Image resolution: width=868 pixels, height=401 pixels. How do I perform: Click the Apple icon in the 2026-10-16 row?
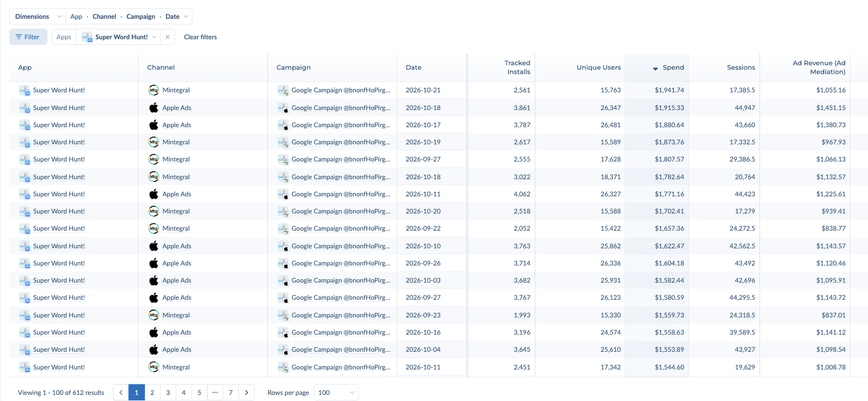click(x=154, y=332)
